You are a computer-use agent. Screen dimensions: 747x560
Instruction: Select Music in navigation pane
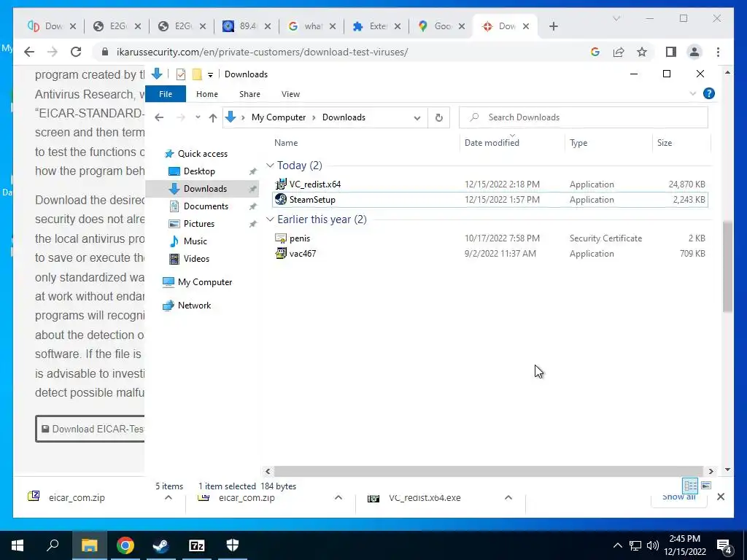tap(196, 241)
